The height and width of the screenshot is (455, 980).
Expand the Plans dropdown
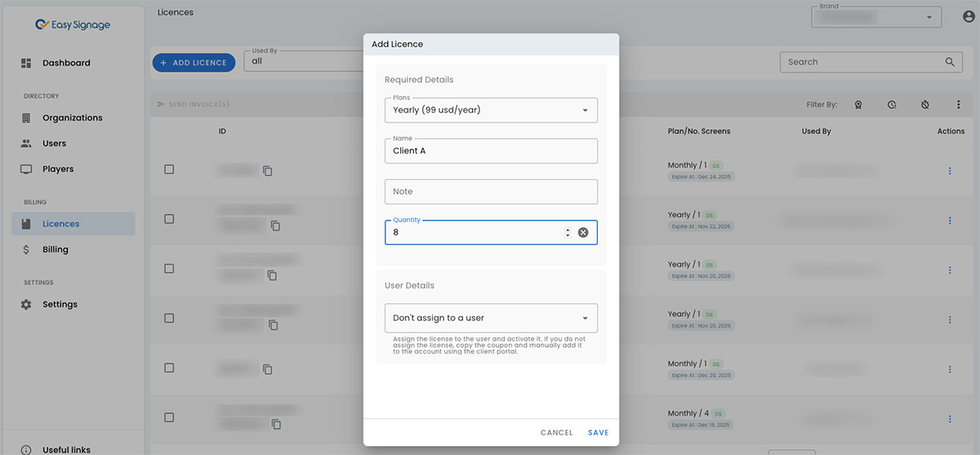tap(491, 110)
